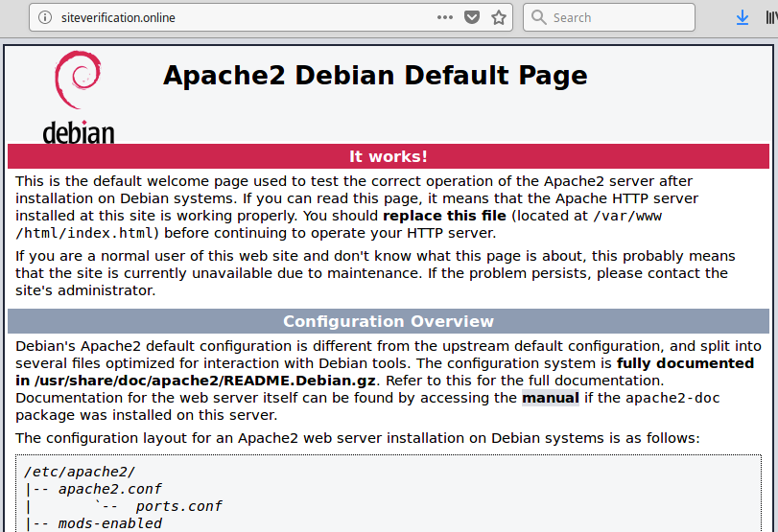
Task: Save page with the Pocket icon
Action: (472, 18)
